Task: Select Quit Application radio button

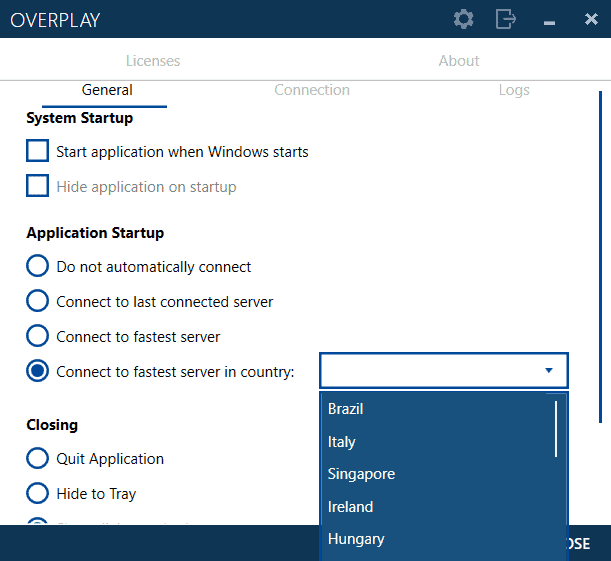Action: pos(37,458)
